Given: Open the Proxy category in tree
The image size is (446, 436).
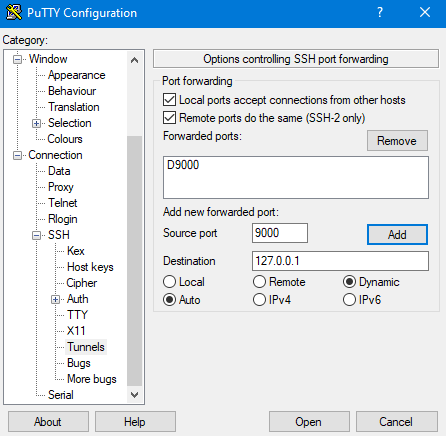Looking at the screenshot, I should [x=61, y=187].
